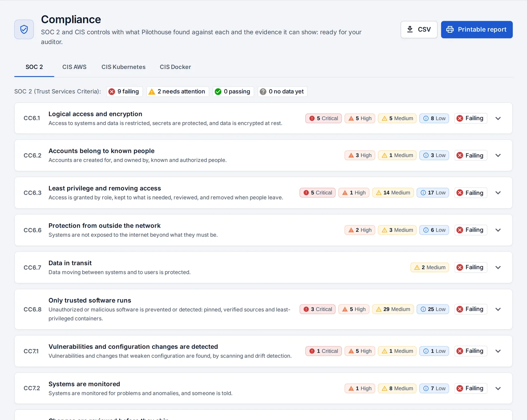Click the 5 Critical badge in CC6.3
527x420 pixels.
coord(318,193)
